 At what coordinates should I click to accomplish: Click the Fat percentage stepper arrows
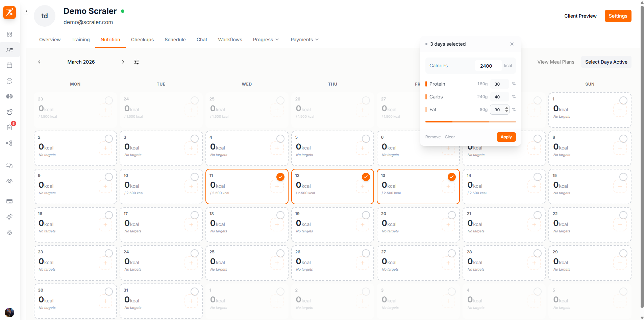pyautogui.click(x=506, y=110)
